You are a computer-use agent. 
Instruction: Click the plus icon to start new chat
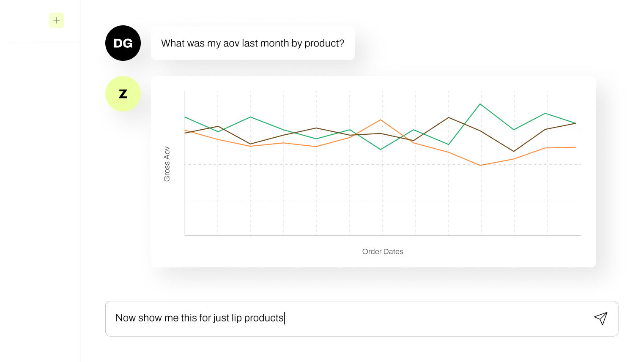coord(56,20)
